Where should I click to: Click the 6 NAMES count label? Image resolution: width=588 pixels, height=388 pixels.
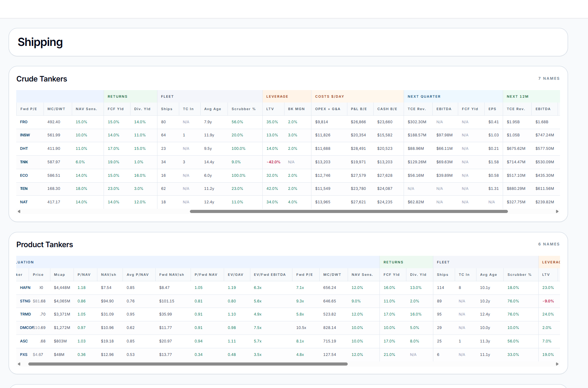point(549,244)
